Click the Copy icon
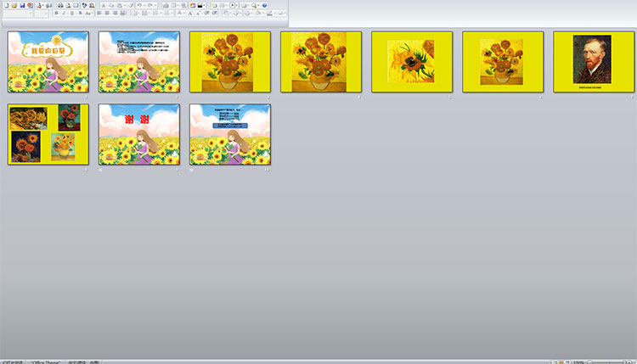 tap(111, 6)
